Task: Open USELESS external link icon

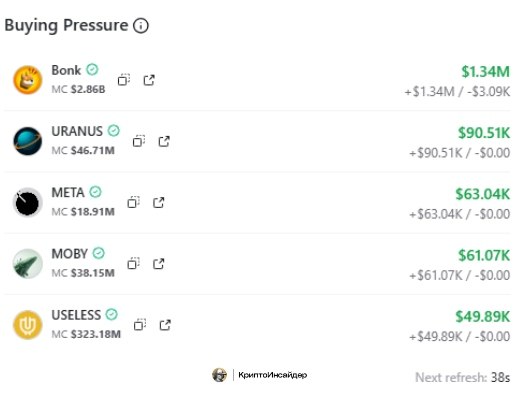Action: pos(165,325)
